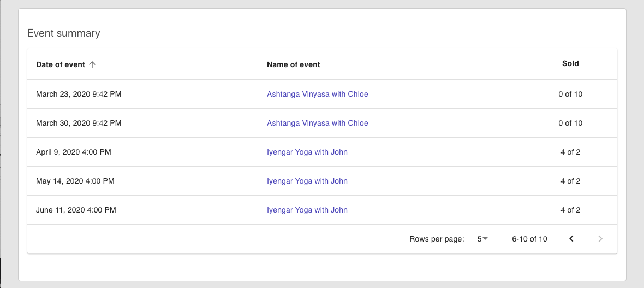Click the Event summary heading
Viewport: 644px width, 288px height.
pos(64,33)
